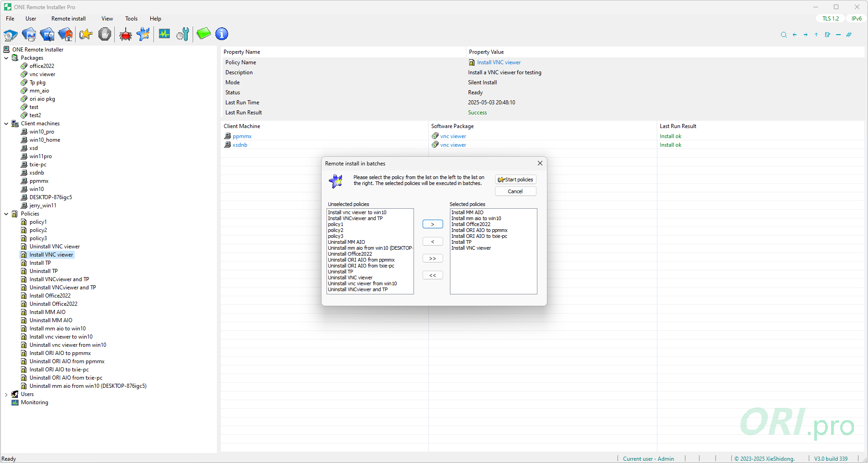
Task: Click the hash symbol icon
Action: click(849, 35)
